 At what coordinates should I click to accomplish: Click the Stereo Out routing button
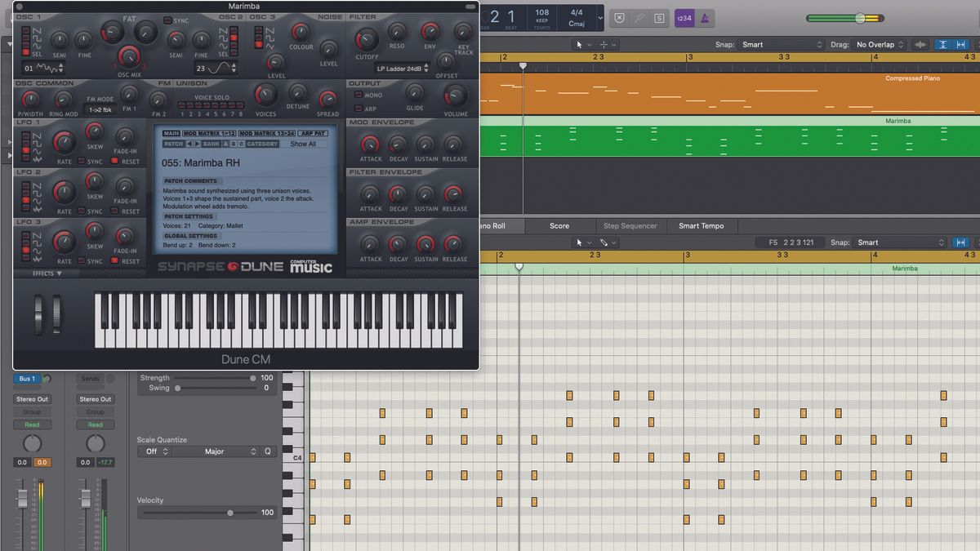(31, 399)
